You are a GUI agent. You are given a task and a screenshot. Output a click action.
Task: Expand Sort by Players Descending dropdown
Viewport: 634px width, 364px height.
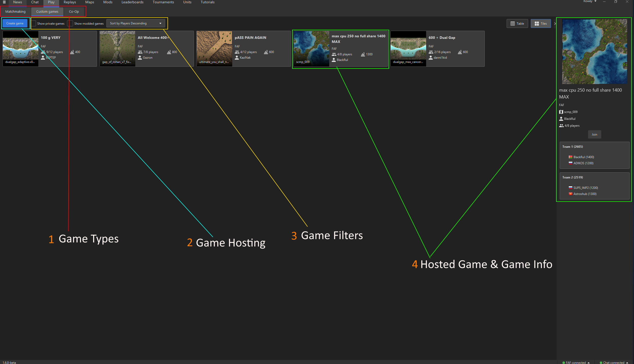(x=160, y=23)
